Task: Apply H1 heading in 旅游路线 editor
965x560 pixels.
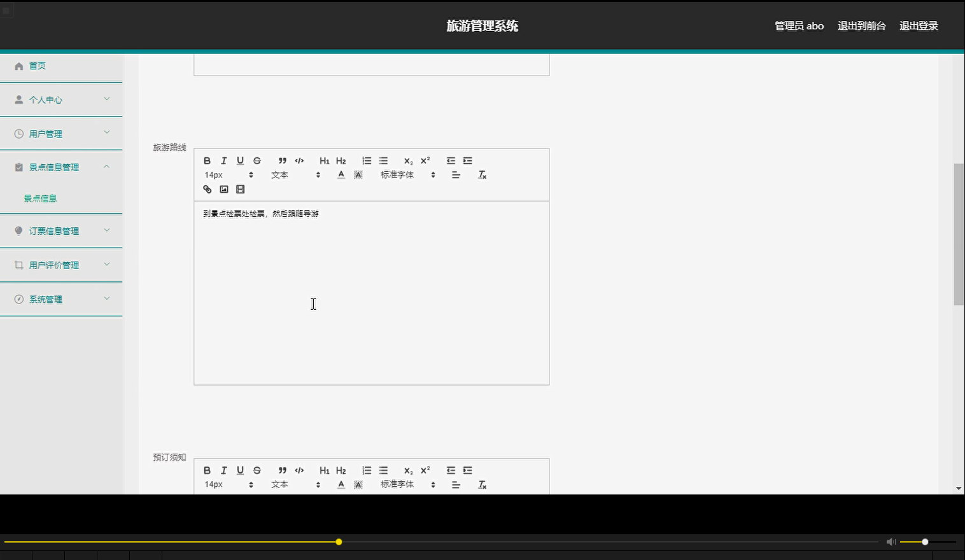Action: pyautogui.click(x=325, y=161)
